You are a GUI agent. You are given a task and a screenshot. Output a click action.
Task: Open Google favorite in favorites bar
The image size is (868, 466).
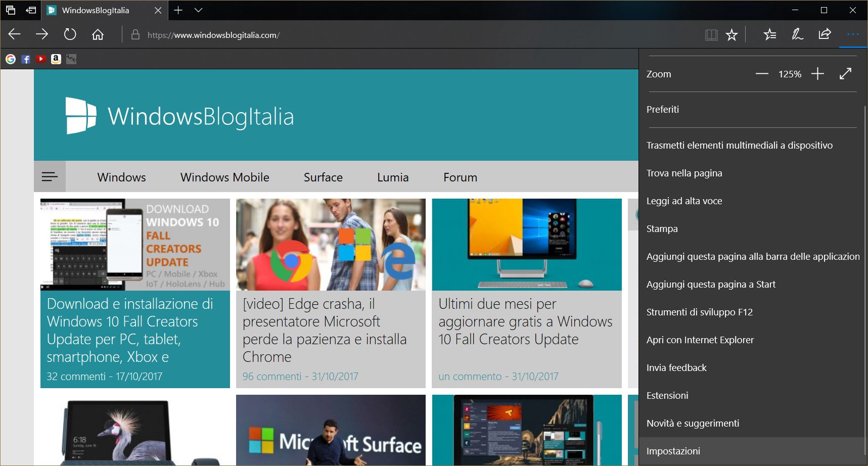11,59
